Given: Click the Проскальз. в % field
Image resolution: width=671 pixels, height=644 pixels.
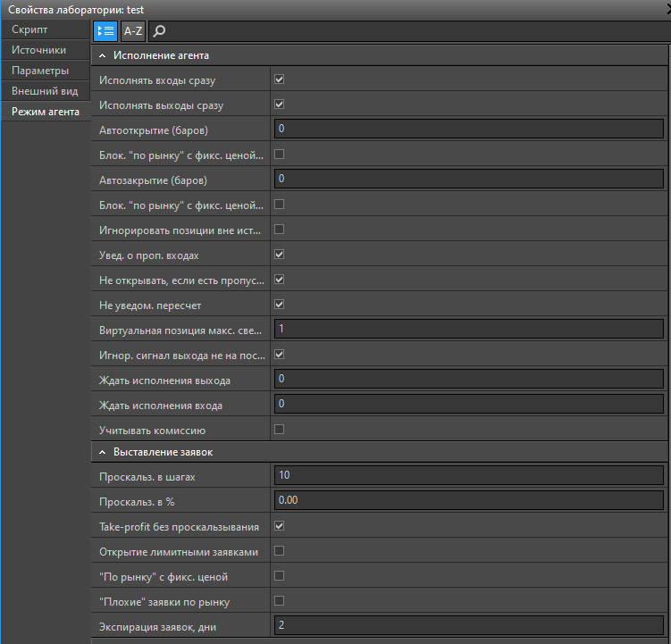Looking at the screenshot, I should pyautogui.click(x=468, y=500).
